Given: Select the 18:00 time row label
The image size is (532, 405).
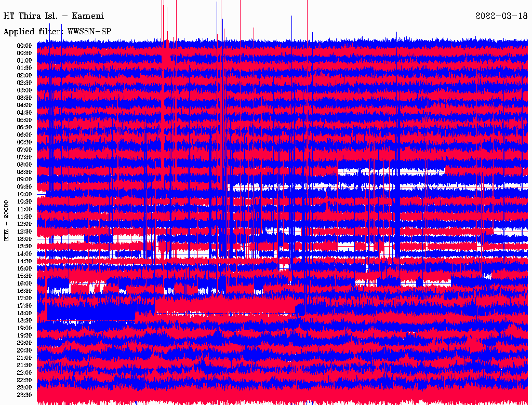Looking at the screenshot, I should tap(24, 314).
